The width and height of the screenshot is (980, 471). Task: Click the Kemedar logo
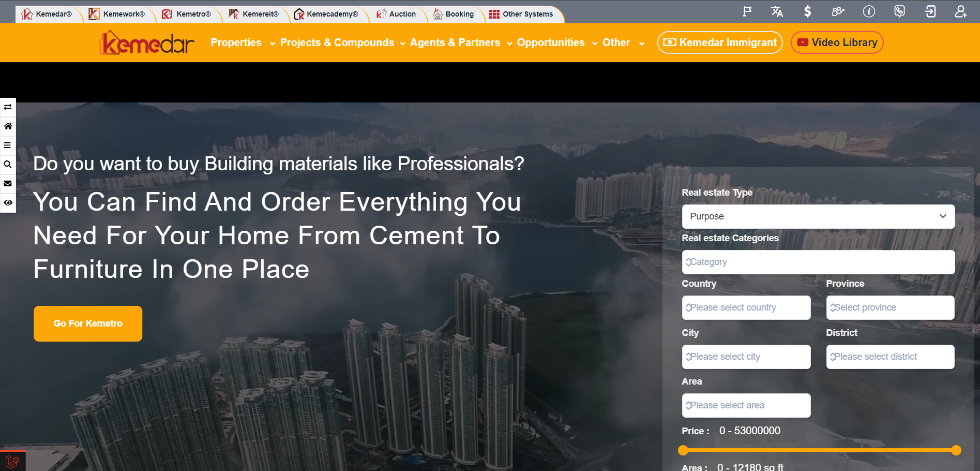click(x=147, y=42)
